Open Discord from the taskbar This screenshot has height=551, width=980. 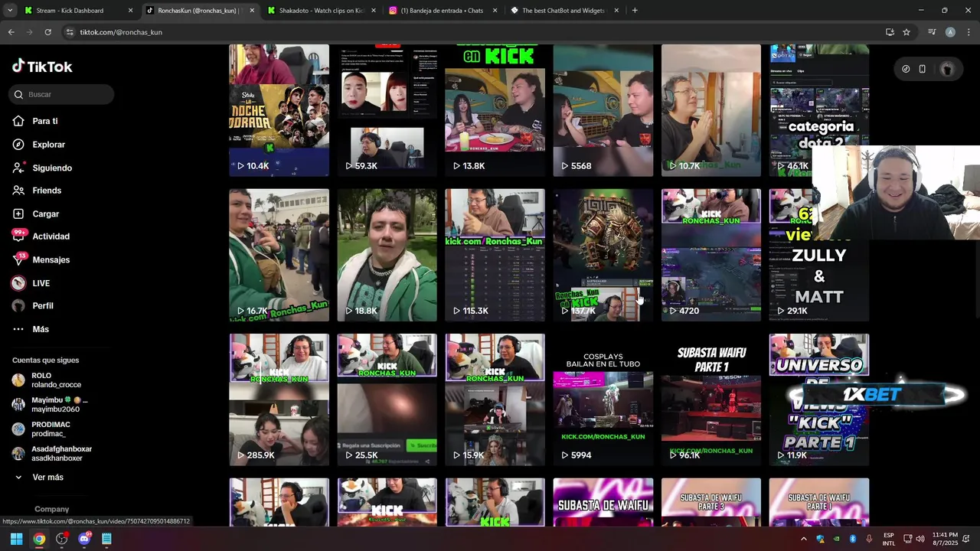tap(84, 539)
